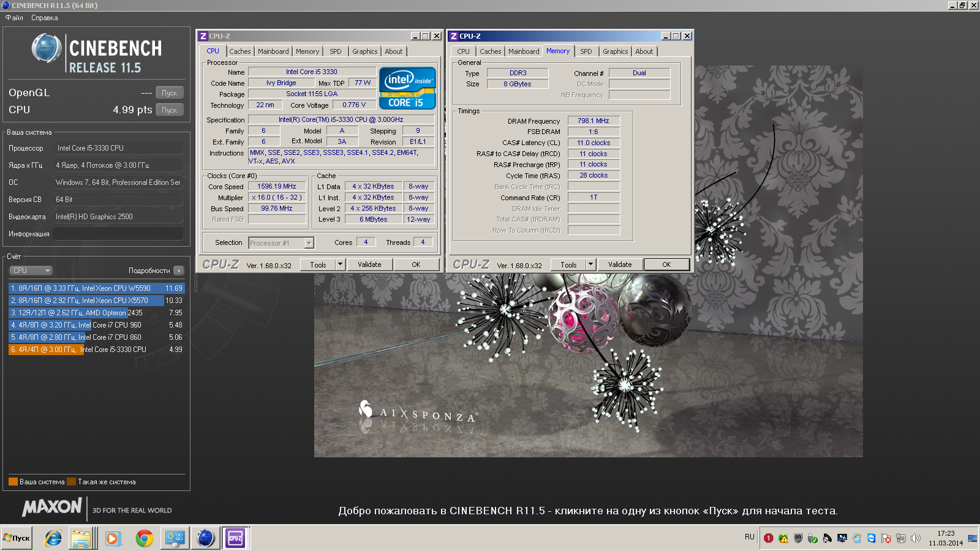
Task: Run the OpenGL test with Пуск
Action: click(170, 93)
